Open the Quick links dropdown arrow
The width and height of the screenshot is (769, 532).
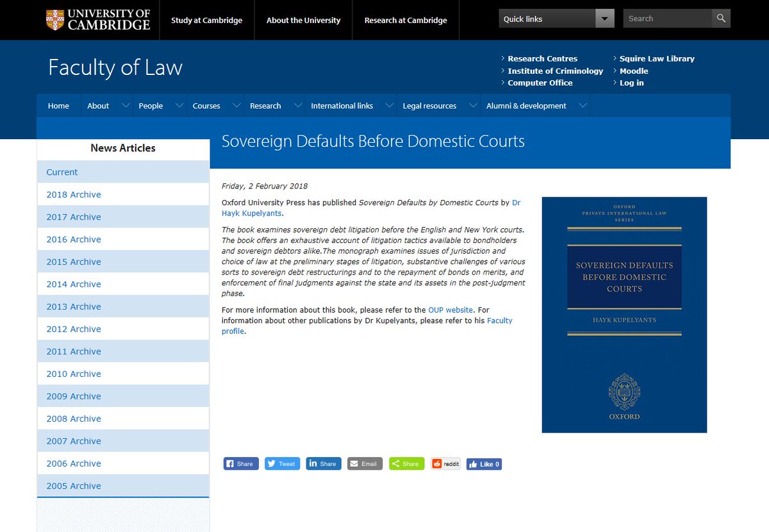tap(604, 19)
